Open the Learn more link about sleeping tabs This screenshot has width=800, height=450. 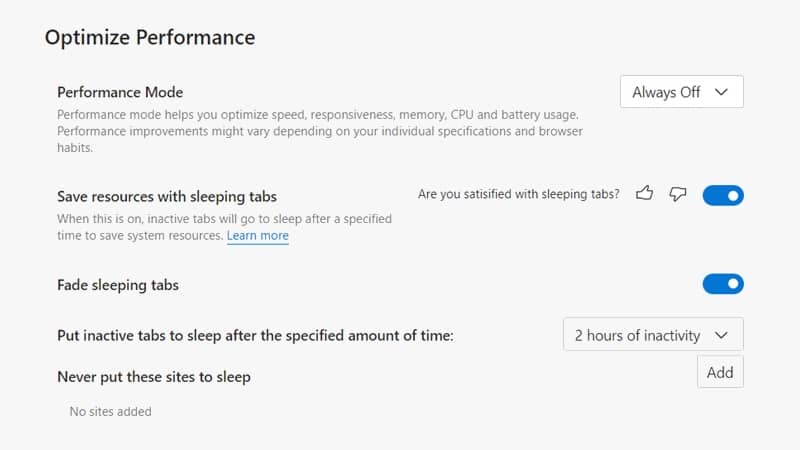point(258,236)
